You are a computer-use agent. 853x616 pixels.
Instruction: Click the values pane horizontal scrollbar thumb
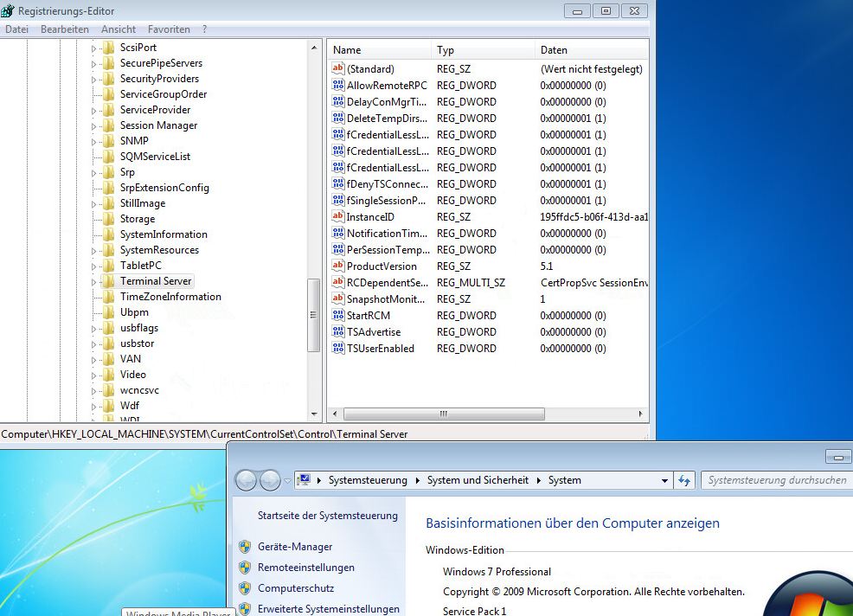pyautogui.click(x=444, y=414)
